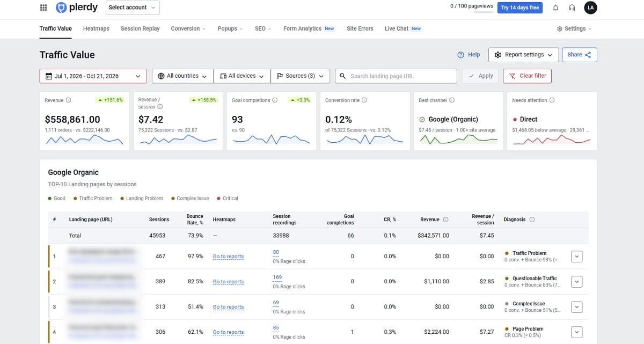
Task: Expand row 3 Complex Issue details
Action: click(577, 307)
